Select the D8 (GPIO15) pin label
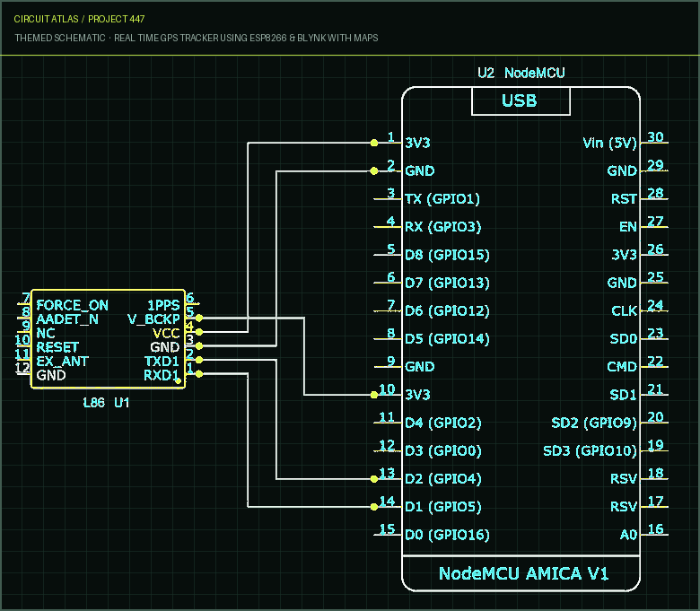This screenshot has width=700, height=611. click(x=447, y=256)
